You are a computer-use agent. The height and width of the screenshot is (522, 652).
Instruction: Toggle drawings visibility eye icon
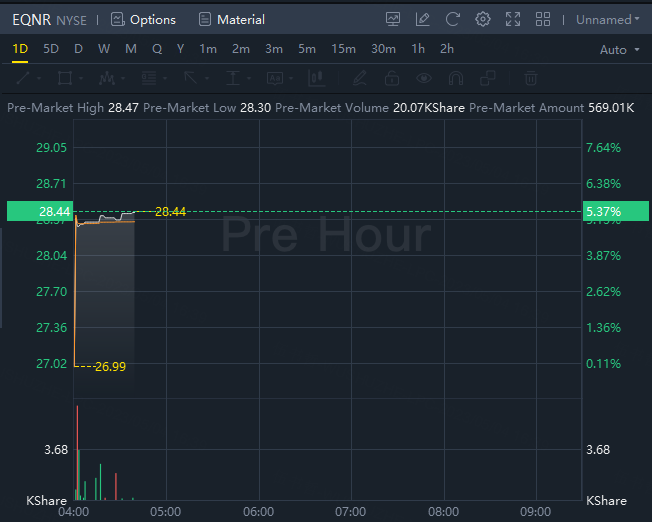(x=424, y=78)
